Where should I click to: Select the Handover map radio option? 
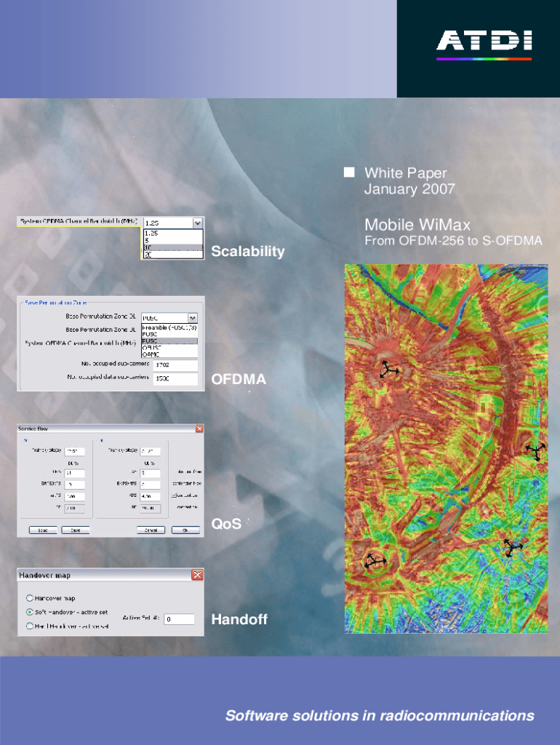[x=29, y=598]
